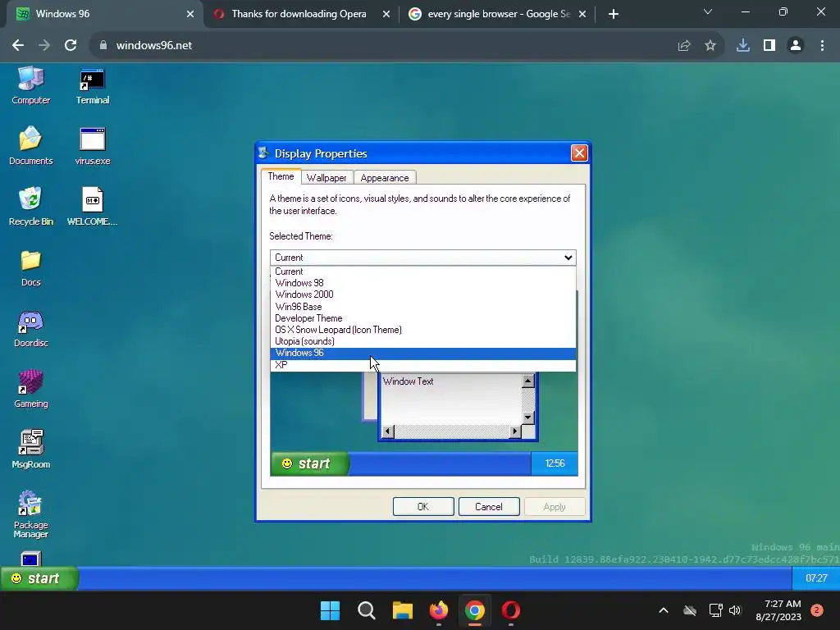840x630 pixels.
Task: Choose the Developer Theme option
Action: point(423,318)
